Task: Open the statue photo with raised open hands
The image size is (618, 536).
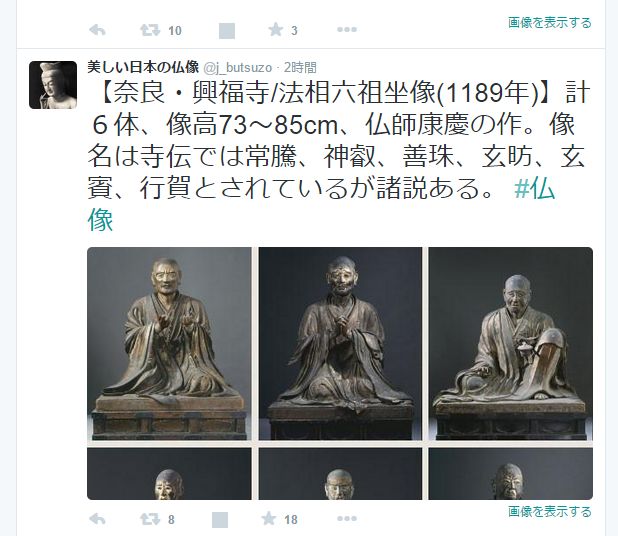Action: [169, 344]
